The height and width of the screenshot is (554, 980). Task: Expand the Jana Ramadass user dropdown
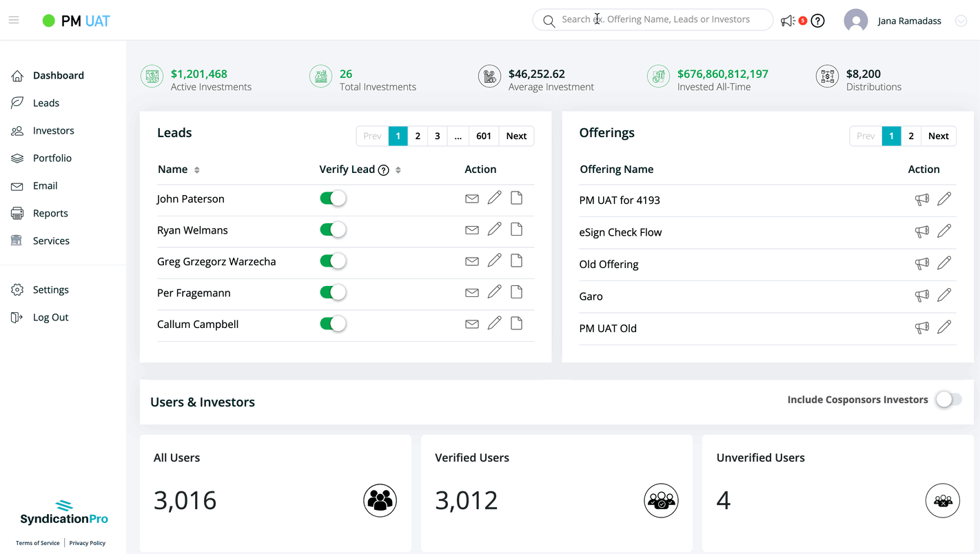(x=961, y=21)
